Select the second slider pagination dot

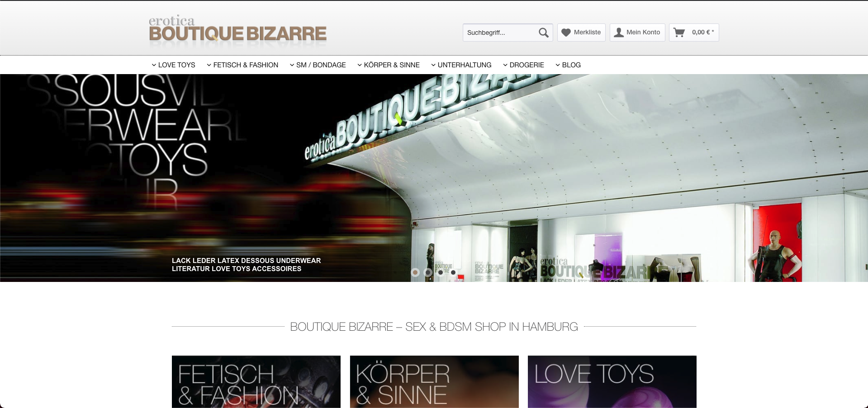click(428, 272)
